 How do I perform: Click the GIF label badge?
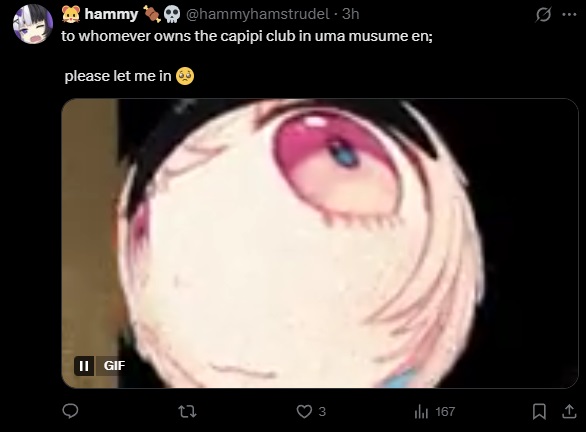pos(114,365)
